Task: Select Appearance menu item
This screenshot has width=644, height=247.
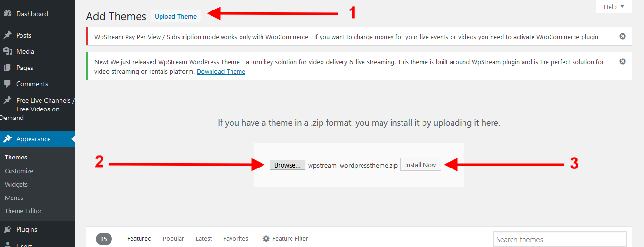Action: tap(38, 139)
